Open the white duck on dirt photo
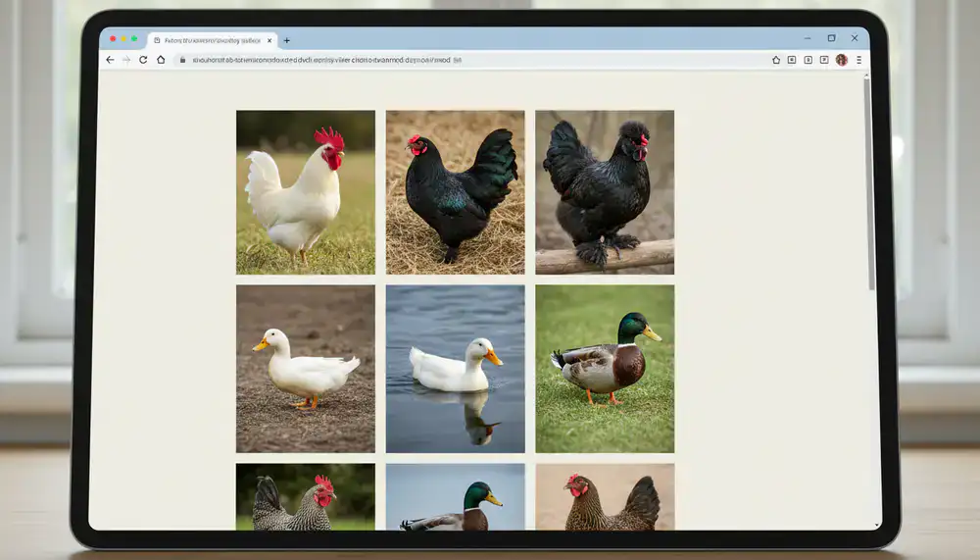Screen dimensions: 980x560 [x=306, y=369]
